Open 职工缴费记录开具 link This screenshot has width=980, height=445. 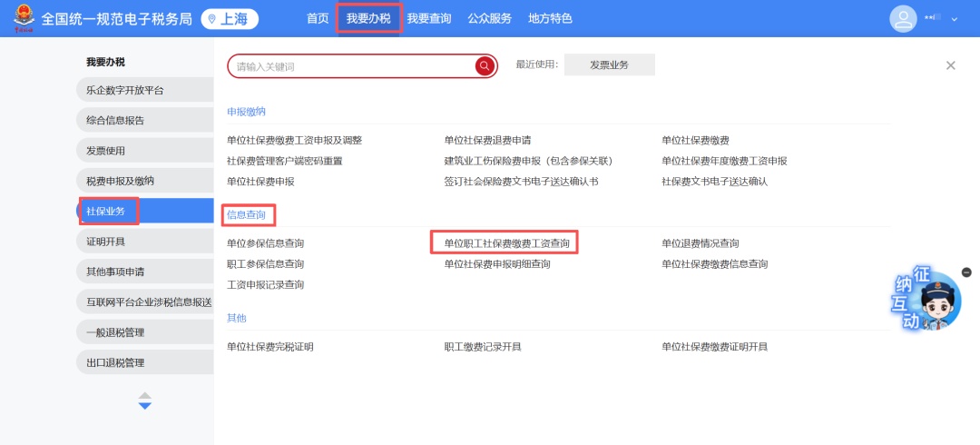(x=482, y=347)
